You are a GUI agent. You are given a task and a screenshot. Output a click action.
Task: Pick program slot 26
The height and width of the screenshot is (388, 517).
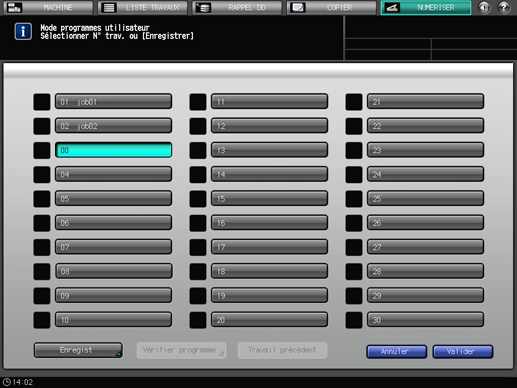coord(425,223)
